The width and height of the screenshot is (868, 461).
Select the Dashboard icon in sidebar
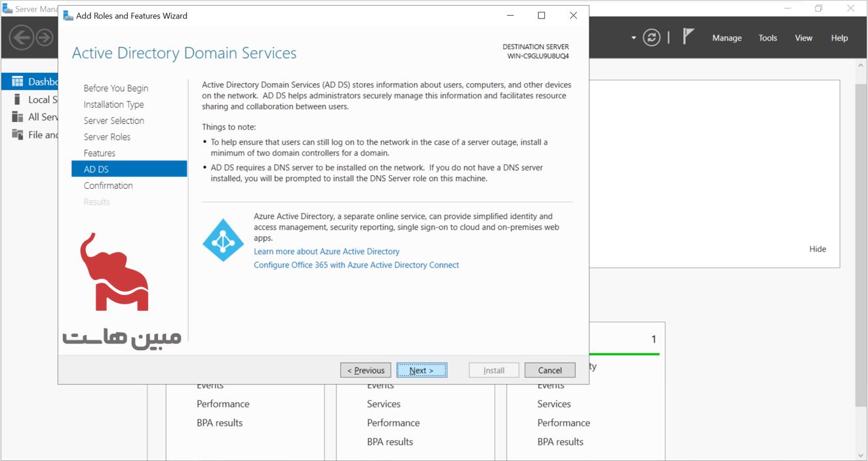18,82
